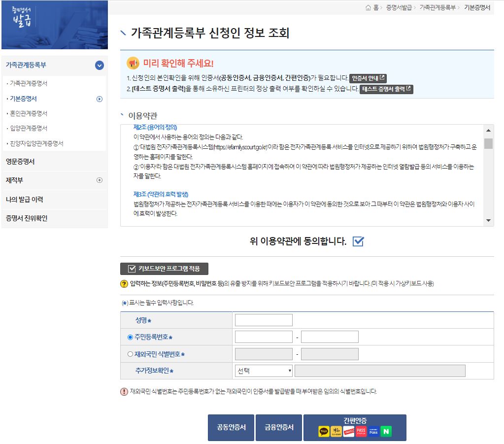Image resolution: width=504 pixels, height=444 pixels.
Task: Collapse the 가족관계등록부 menu section
Action: pyautogui.click(x=99, y=65)
